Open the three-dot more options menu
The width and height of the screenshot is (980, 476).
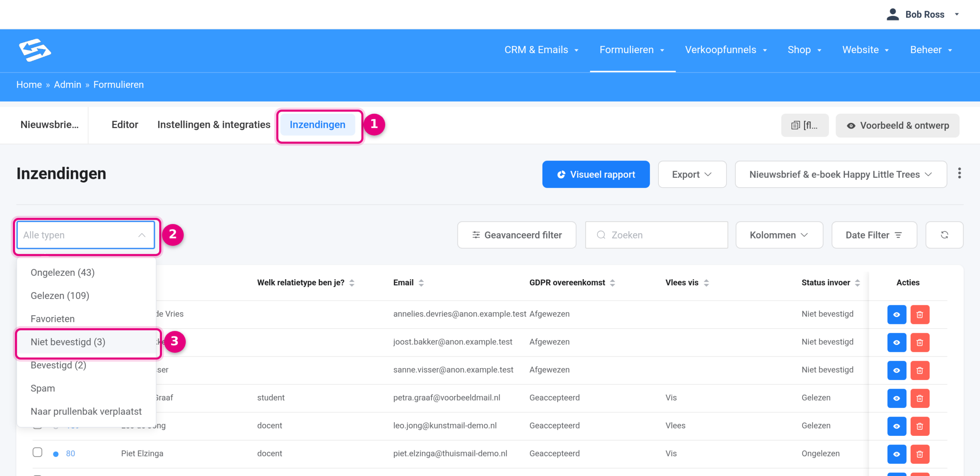coord(959,173)
